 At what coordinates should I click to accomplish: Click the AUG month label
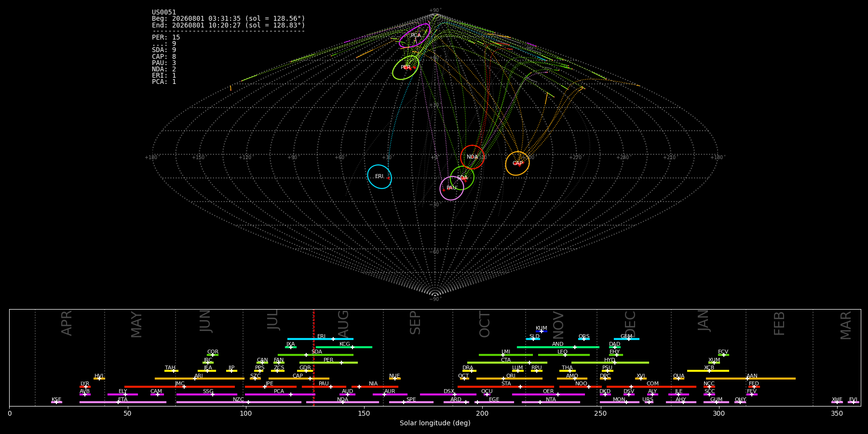click(343, 324)
